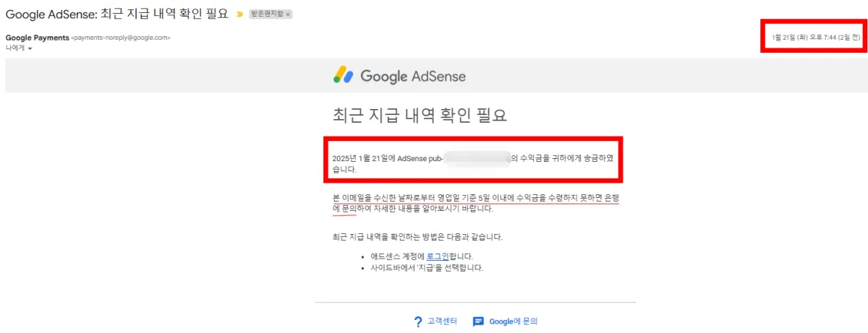Open the Google에 문의 contact link

click(x=514, y=321)
